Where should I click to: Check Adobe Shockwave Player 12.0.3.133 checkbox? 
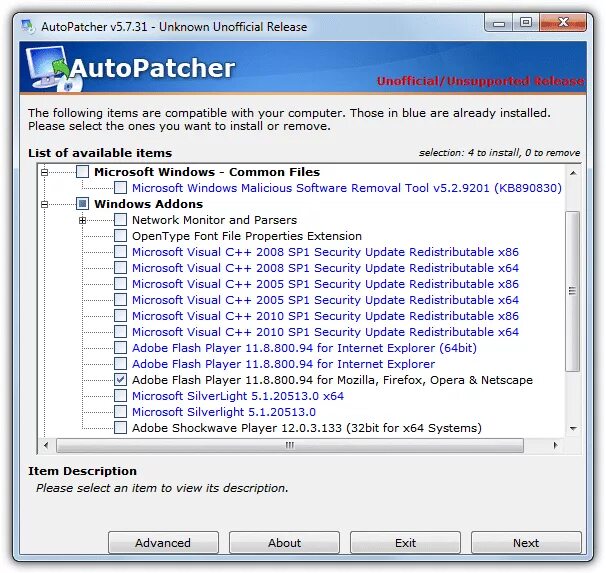(x=121, y=428)
